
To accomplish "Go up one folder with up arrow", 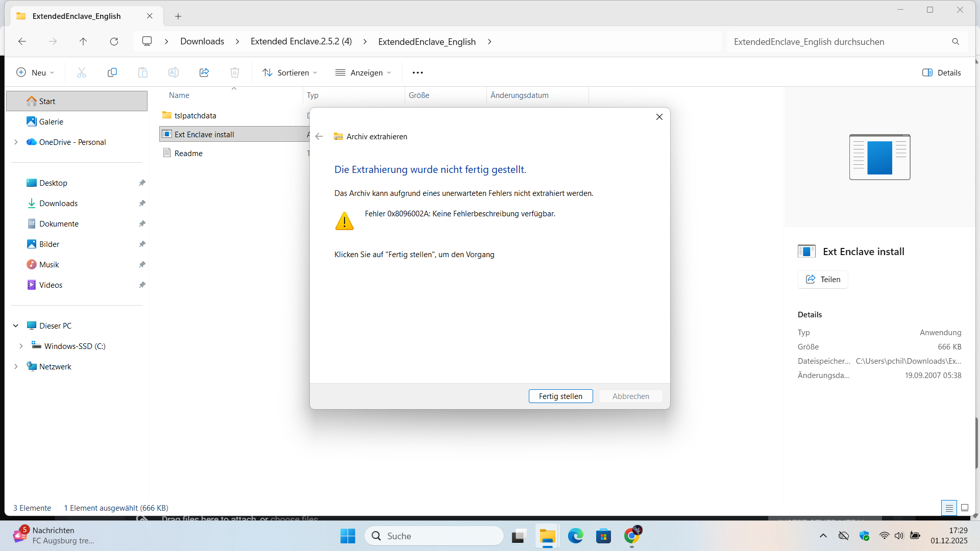I will click(83, 41).
